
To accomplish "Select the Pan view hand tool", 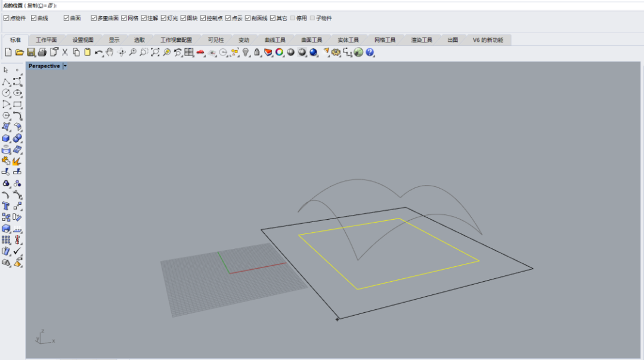I will [110, 53].
